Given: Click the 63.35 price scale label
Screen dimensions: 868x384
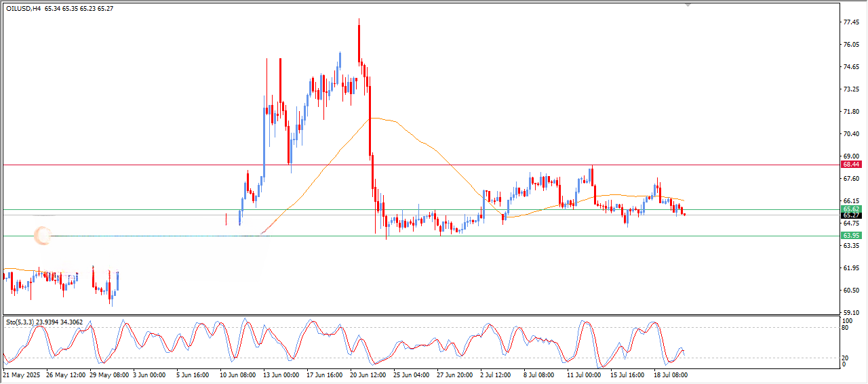Looking at the screenshot, I should tap(852, 246).
